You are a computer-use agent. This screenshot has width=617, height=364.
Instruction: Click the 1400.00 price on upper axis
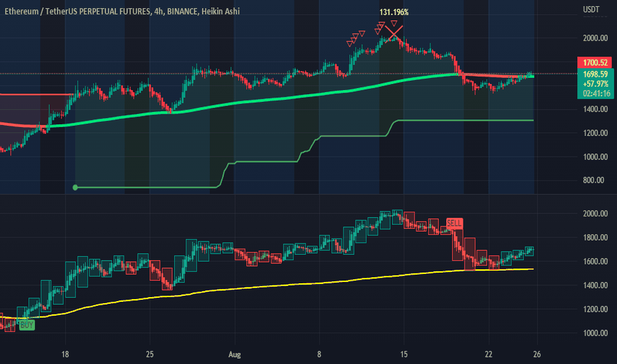click(x=595, y=109)
